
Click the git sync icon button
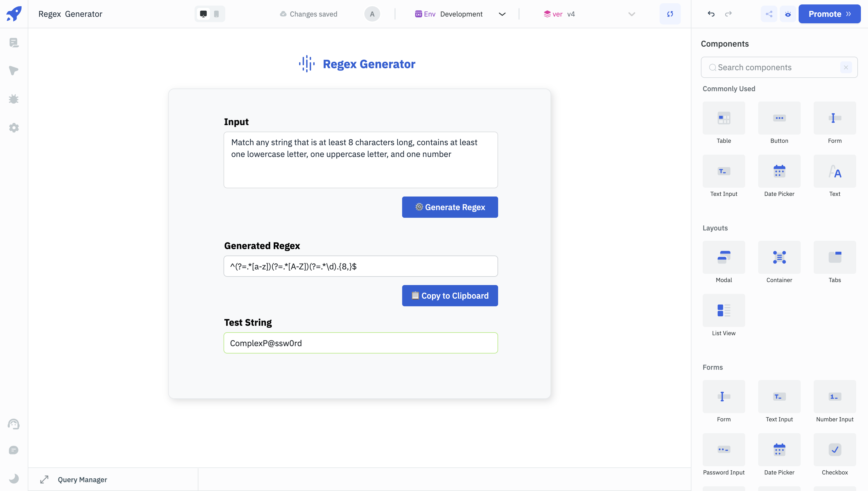pos(670,14)
